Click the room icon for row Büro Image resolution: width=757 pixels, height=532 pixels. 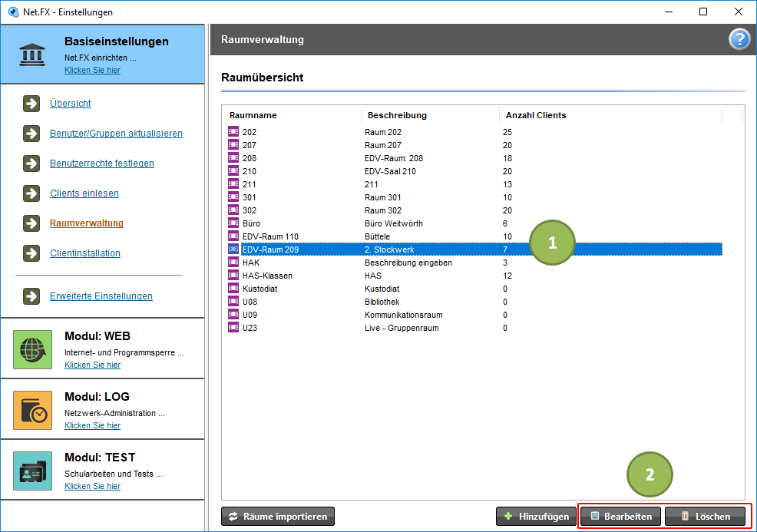(233, 223)
